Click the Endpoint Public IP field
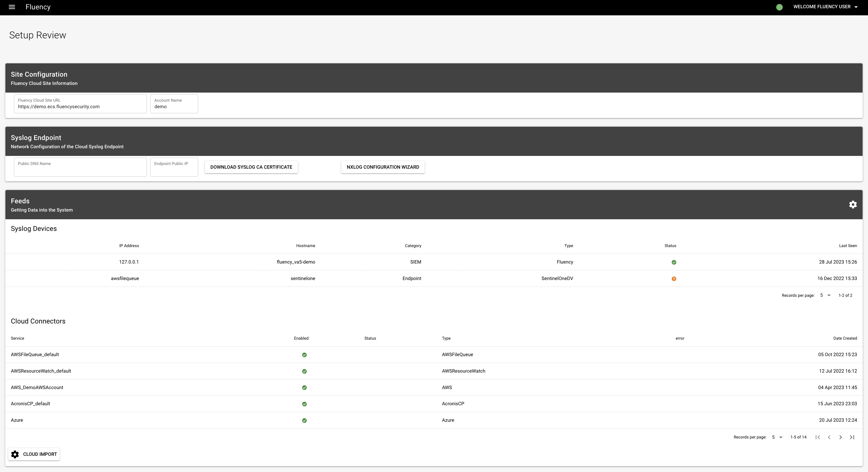Screen dimensions: 868x472 pyautogui.click(x=174, y=167)
